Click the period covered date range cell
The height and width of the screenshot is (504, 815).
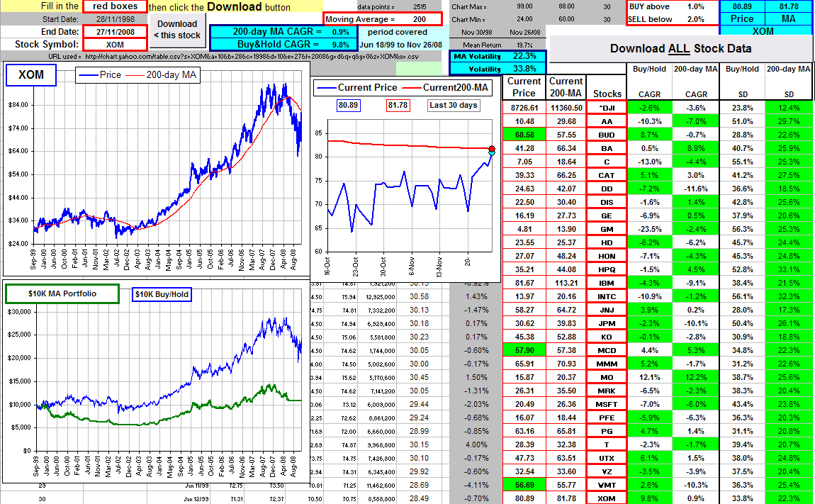click(400, 45)
